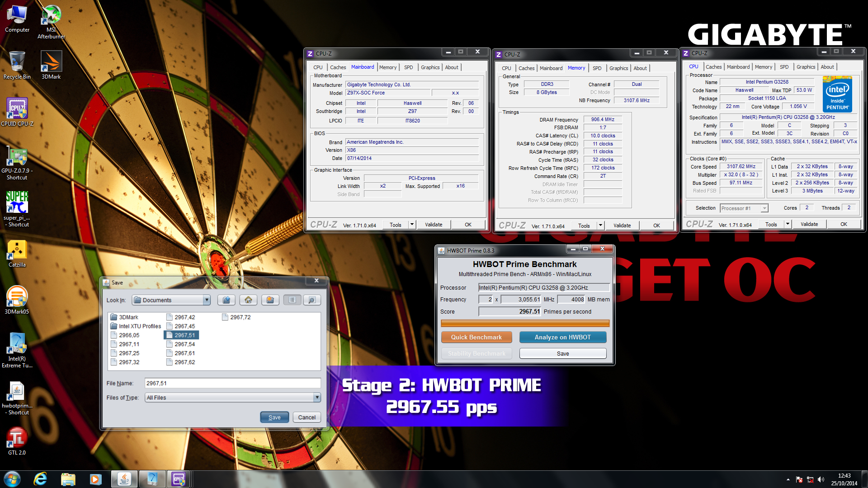Select file 2967,72 in Save dialog
This screenshot has width=868, height=488.
pyautogui.click(x=236, y=317)
